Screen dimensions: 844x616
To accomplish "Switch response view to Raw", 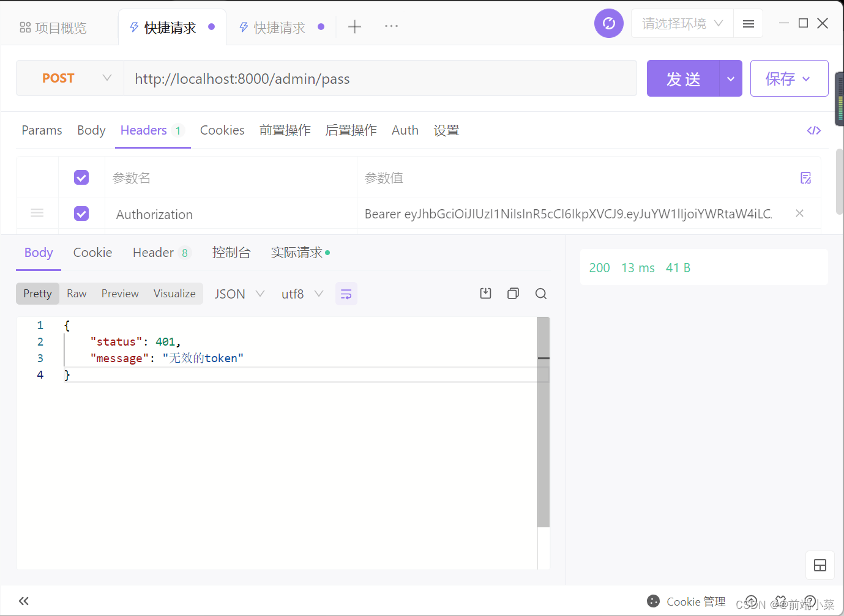I will tap(76, 294).
